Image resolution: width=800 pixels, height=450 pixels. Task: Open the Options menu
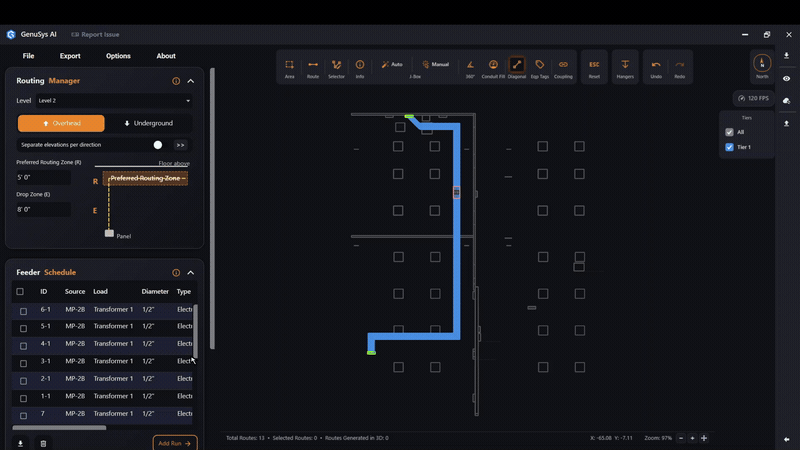(118, 56)
